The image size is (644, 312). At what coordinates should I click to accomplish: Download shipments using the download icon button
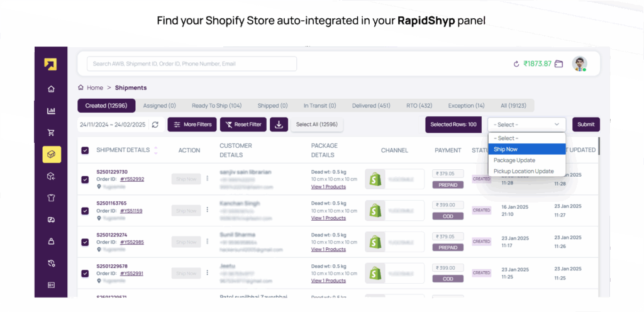pos(279,125)
